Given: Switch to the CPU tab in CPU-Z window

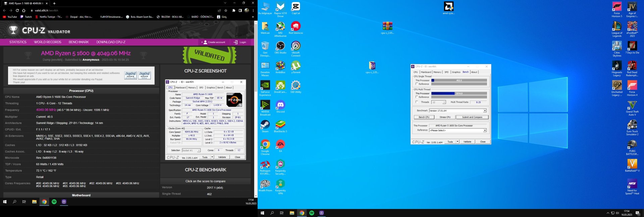Looking at the screenshot, I should tap(416, 72).
